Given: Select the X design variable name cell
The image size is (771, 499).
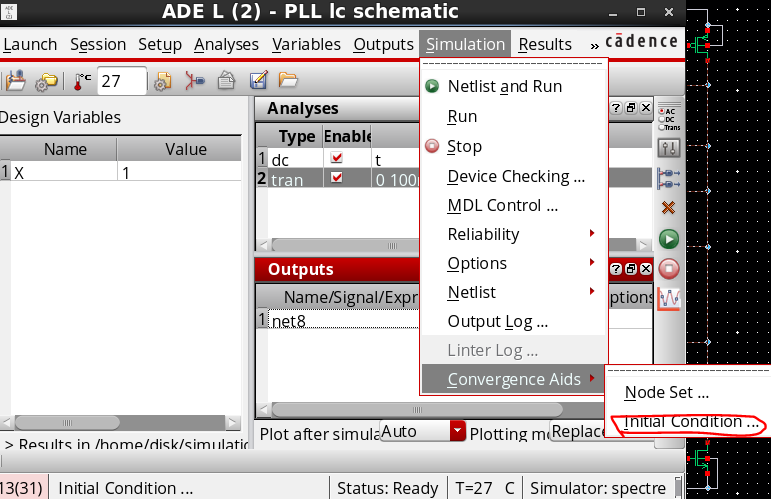Looking at the screenshot, I should click(63, 173).
